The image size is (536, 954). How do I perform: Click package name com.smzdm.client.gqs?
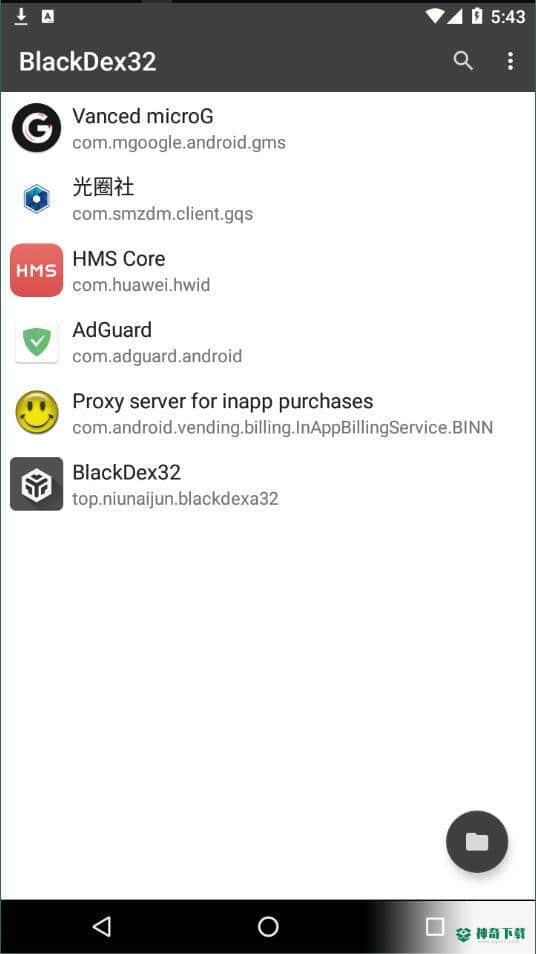(x=162, y=214)
